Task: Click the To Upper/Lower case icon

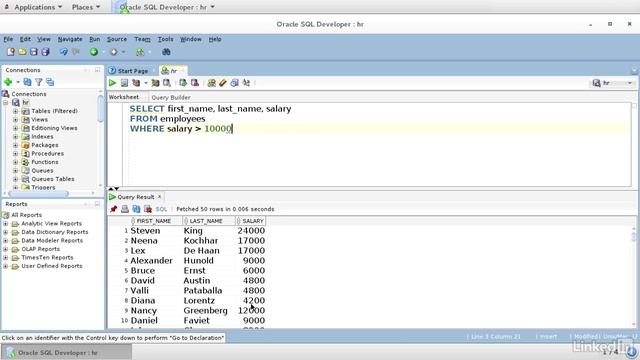Action: pyautogui.click(x=246, y=83)
